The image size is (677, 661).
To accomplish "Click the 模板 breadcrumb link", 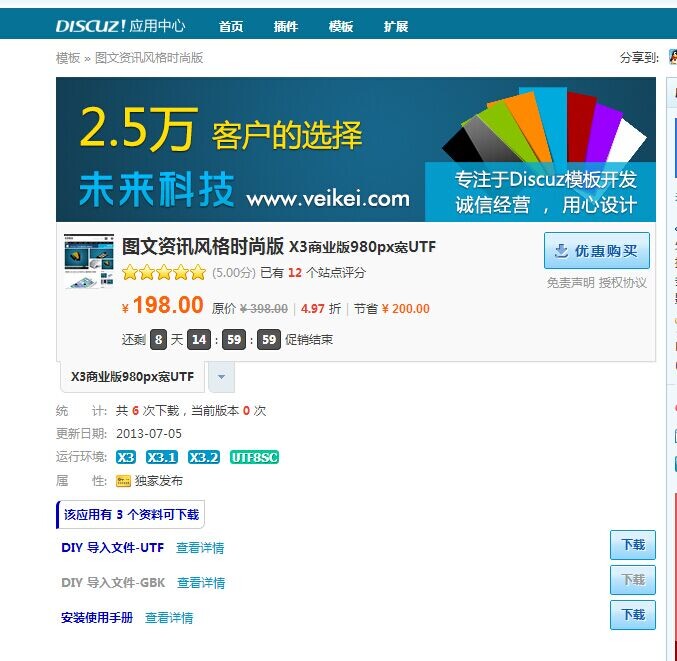I will [x=68, y=58].
